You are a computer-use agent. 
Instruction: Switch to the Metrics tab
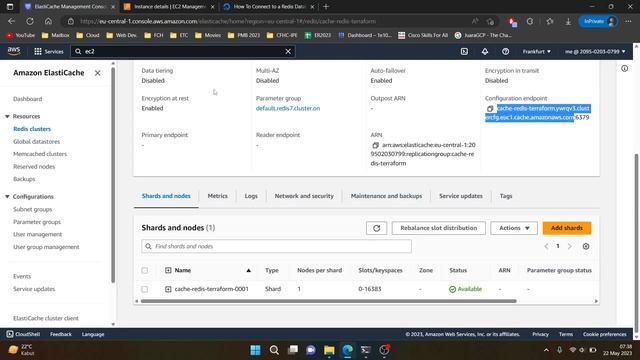218,196
